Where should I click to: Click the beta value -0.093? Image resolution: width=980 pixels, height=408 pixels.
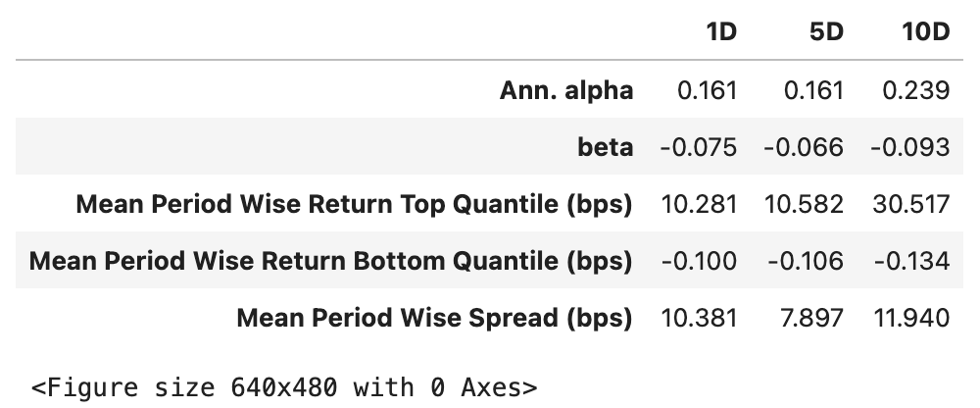(x=910, y=148)
